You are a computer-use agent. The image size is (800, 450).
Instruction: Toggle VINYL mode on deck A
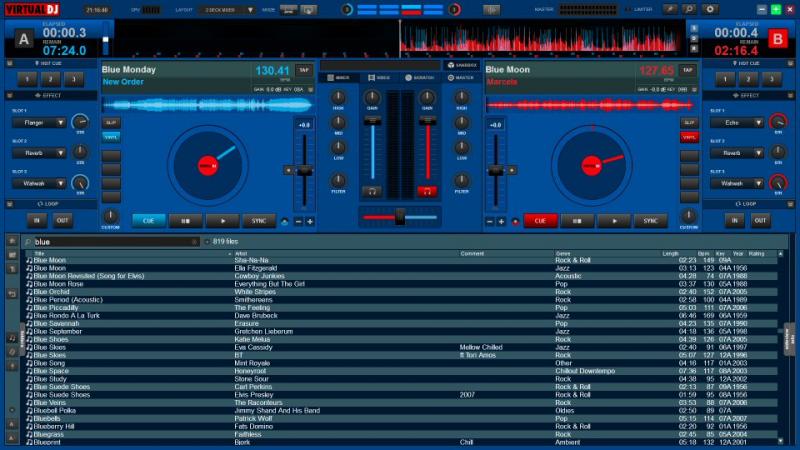111,137
